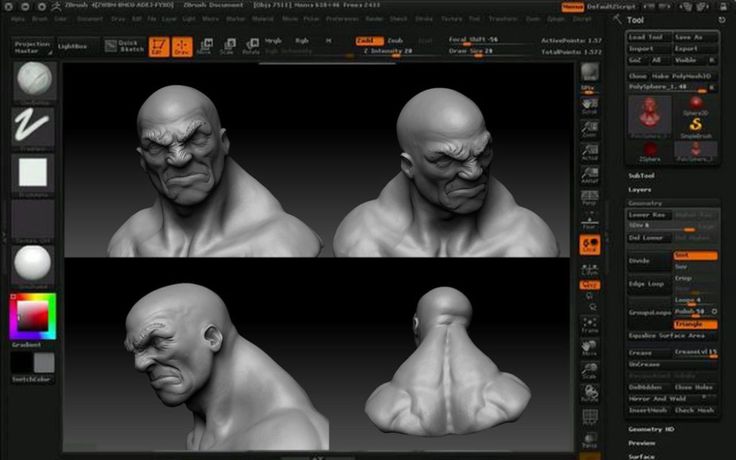Click the Move view icon below Frame
The height and width of the screenshot is (460, 736).
point(590,348)
